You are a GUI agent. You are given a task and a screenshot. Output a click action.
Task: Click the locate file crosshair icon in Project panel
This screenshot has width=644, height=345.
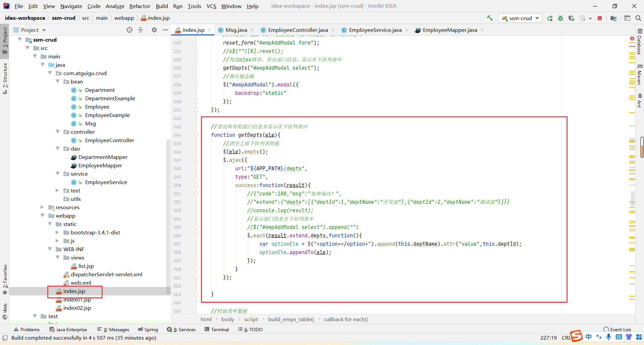click(129, 30)
